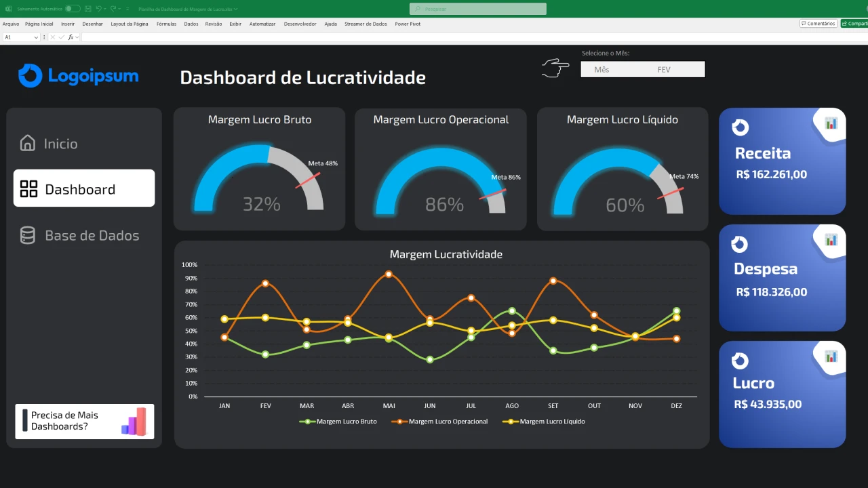Screen dimensions: 868x488
Task: Open the file name dropdown in title bar
Action: (235, 9)
